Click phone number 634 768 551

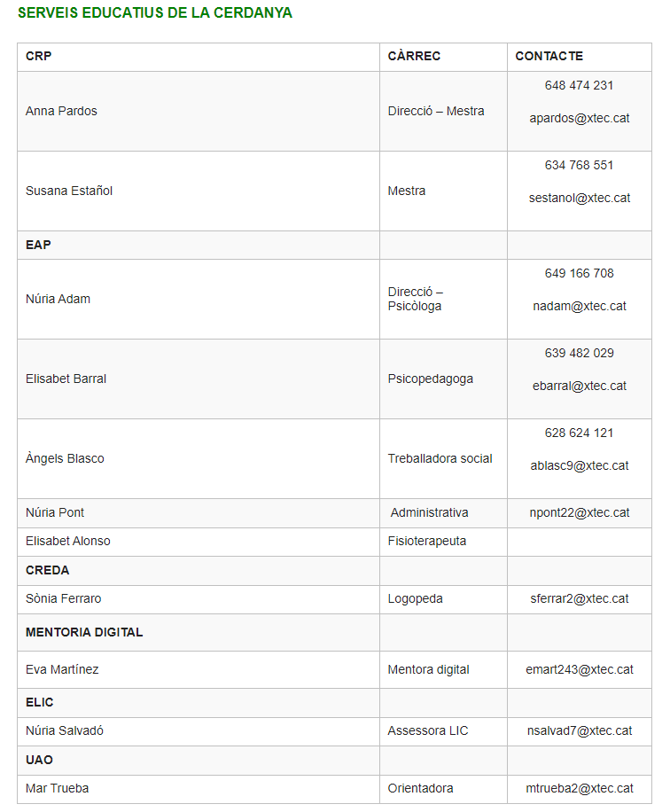[580, 165]
